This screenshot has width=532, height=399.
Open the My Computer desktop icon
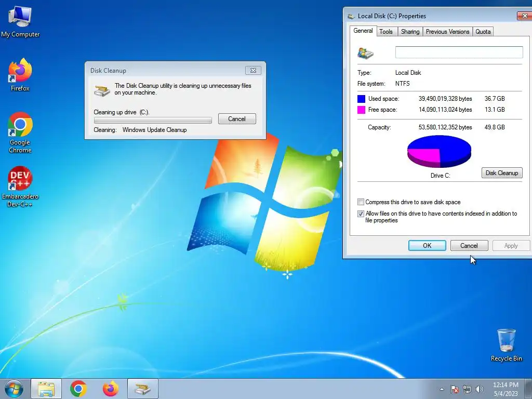(x=20, y=22)
